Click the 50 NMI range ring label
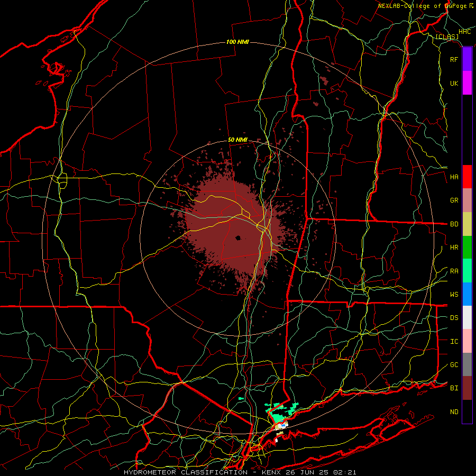The image size is (476, 476). [237, 140]
